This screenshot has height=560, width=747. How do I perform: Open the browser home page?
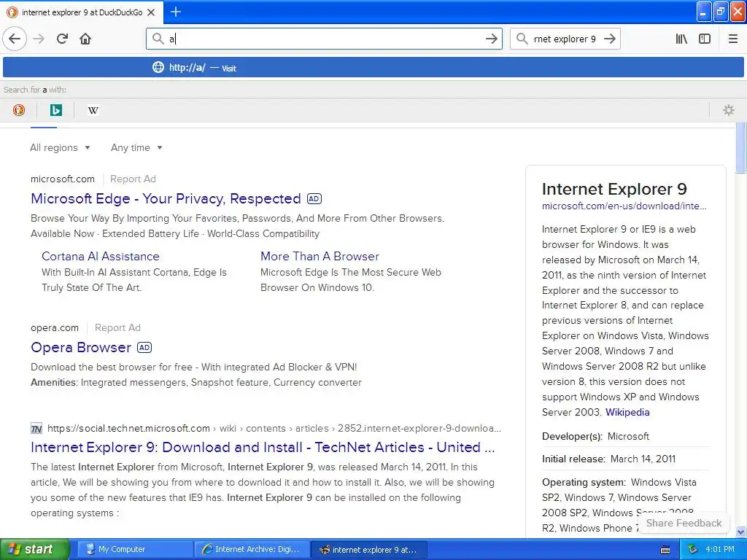[x=85, y=39]
